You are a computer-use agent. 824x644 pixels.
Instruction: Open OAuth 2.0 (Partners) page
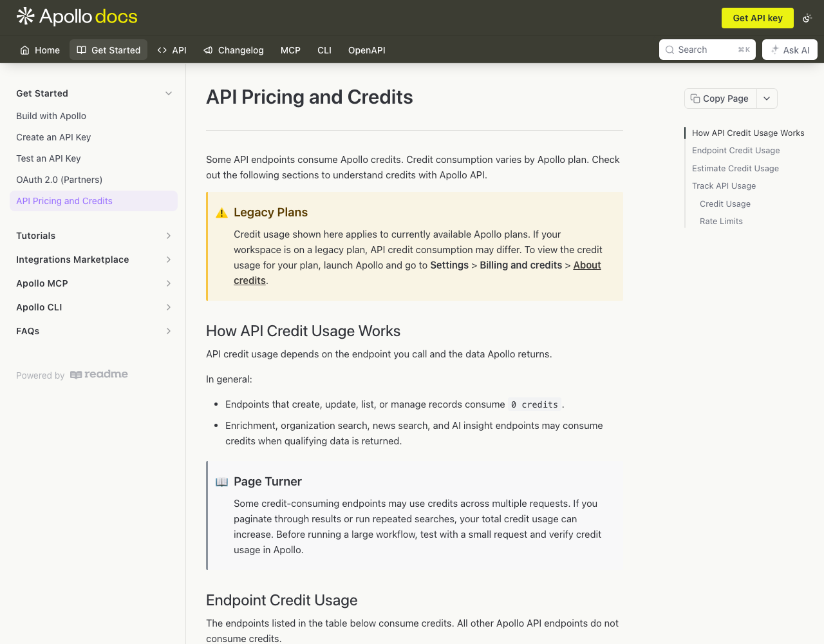point(59,180)
